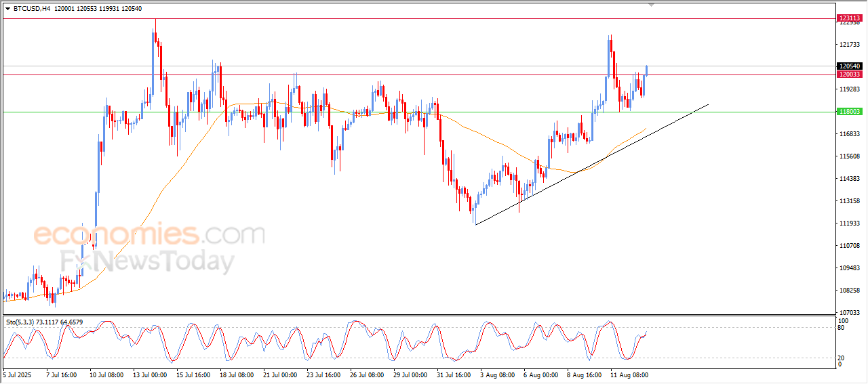This screenshot has height=384, width=868.
Task: Click the 114383 price axis value
Action: click(x=850, y=179)
